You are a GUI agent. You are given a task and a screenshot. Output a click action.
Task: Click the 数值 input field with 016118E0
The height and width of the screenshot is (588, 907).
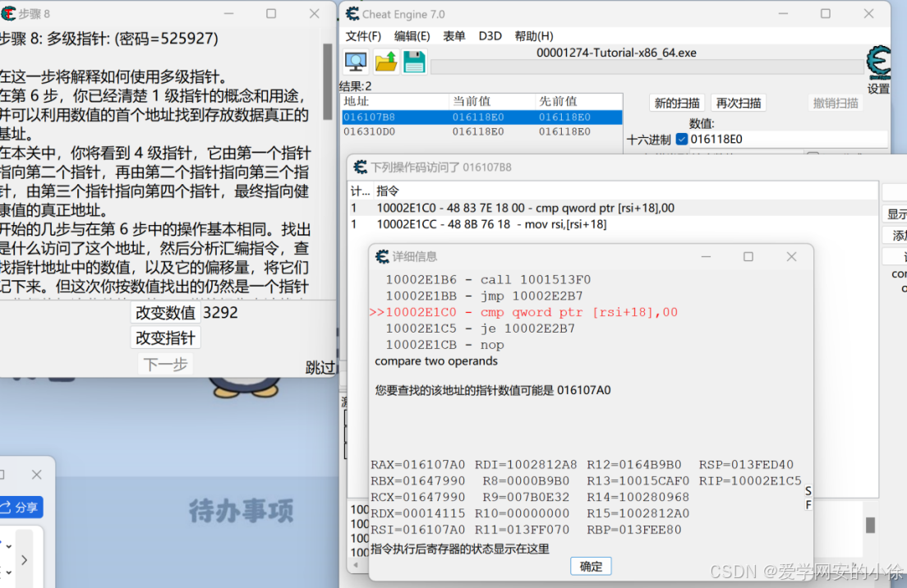point(789,140)
